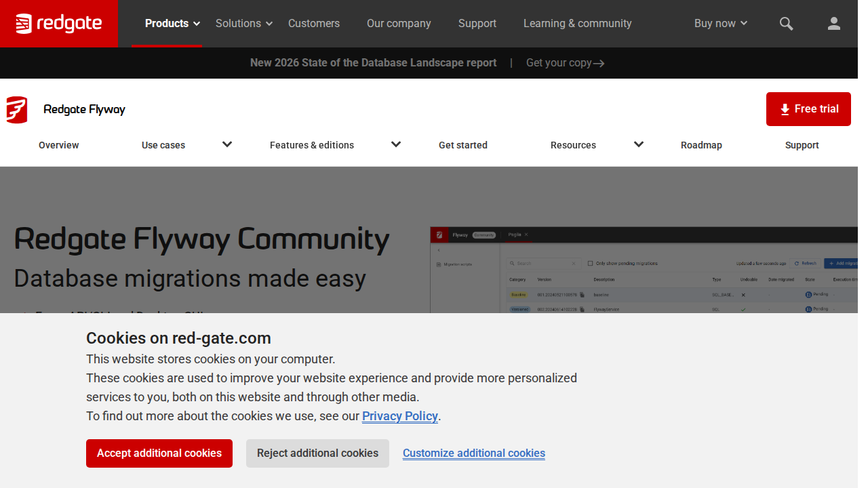This screenshot has width=868, height=488.
Task: Click the Flyway Desktop screenshot thumbnail
Action: [643, 270]
